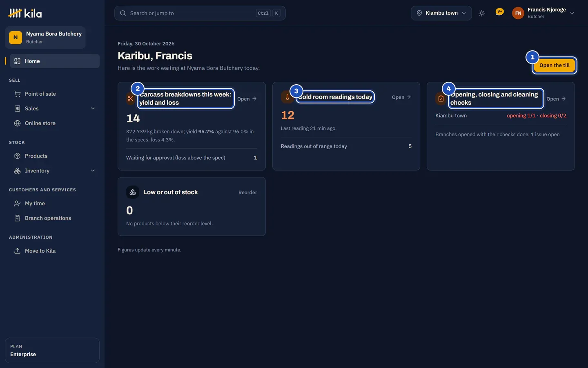Open the Francis Njoroge account menu
The image size is (588, 368).
(x=543, y=13)
